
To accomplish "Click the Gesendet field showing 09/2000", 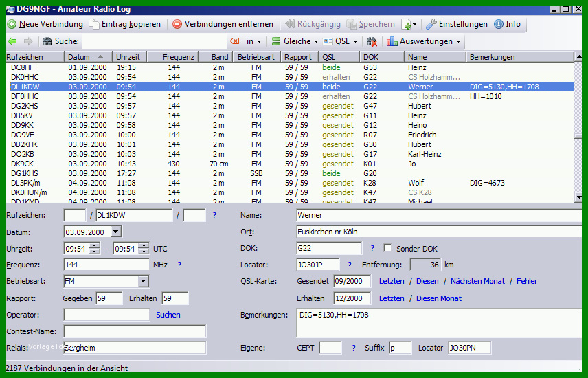I will 352,281.
